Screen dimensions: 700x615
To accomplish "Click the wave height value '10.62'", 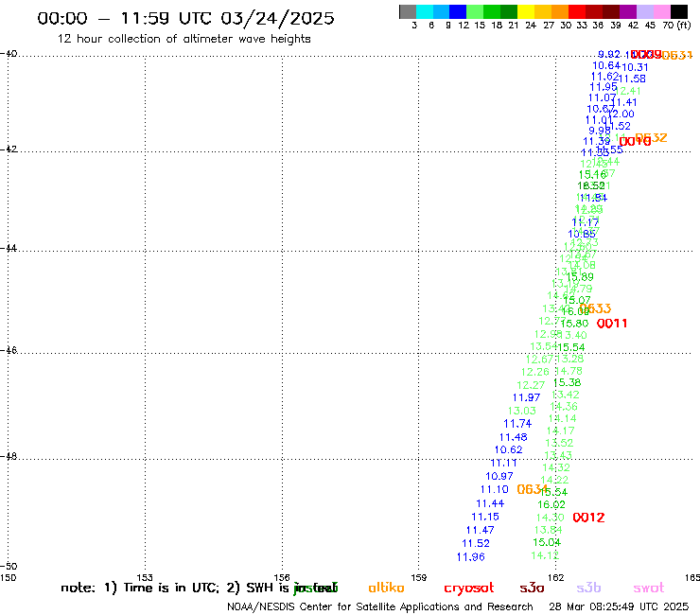I will pyautogui.click(x=509, y=450).
